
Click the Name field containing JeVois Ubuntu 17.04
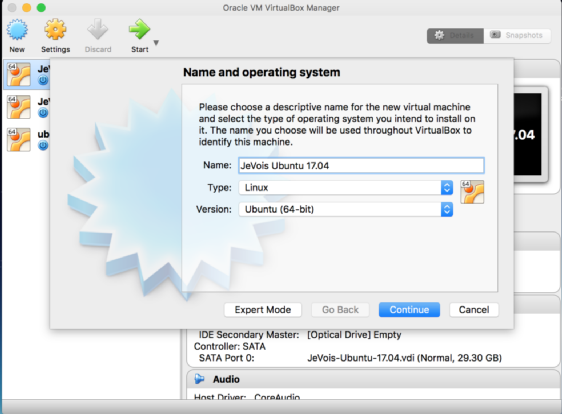pyautogui.click(x=361, y=166)
